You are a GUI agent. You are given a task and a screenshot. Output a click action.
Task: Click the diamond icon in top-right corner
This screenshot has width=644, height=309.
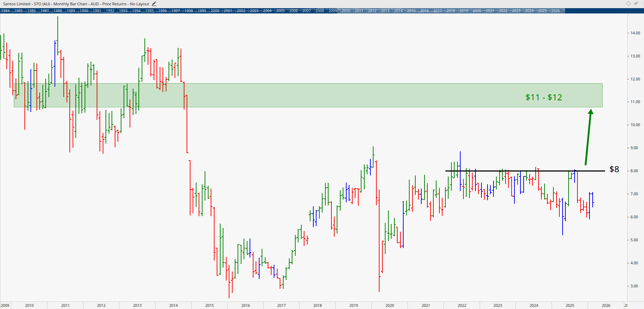pos(628,4)
